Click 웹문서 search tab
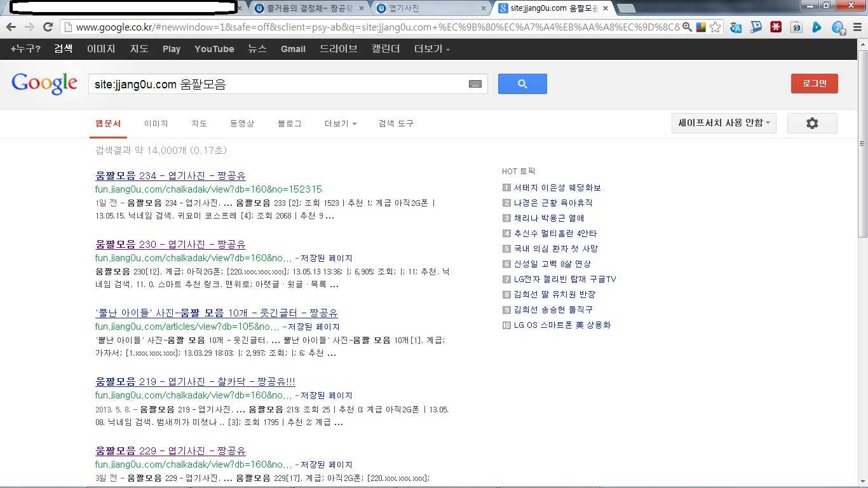This screenshot has height=488, width=868. coord(108,123)
